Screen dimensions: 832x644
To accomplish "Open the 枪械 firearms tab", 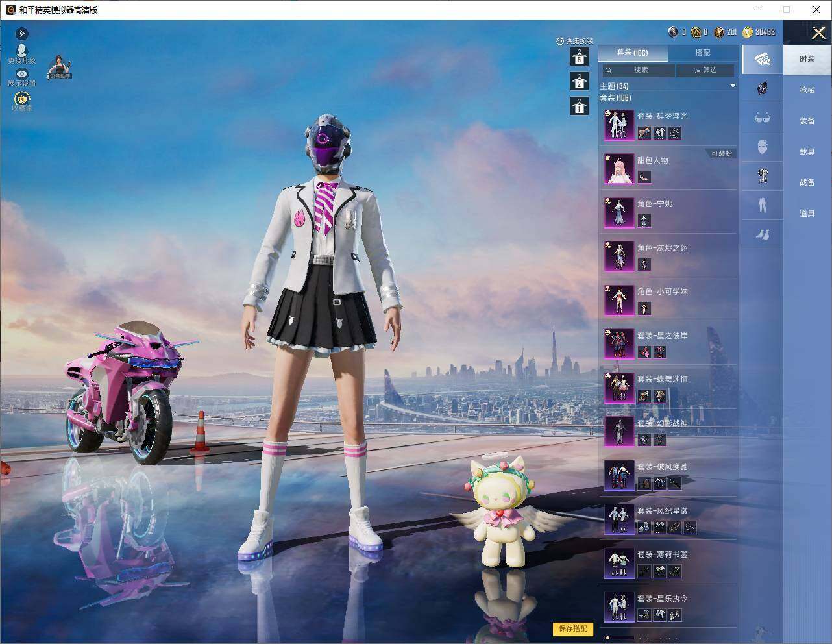I will point(807,90).
